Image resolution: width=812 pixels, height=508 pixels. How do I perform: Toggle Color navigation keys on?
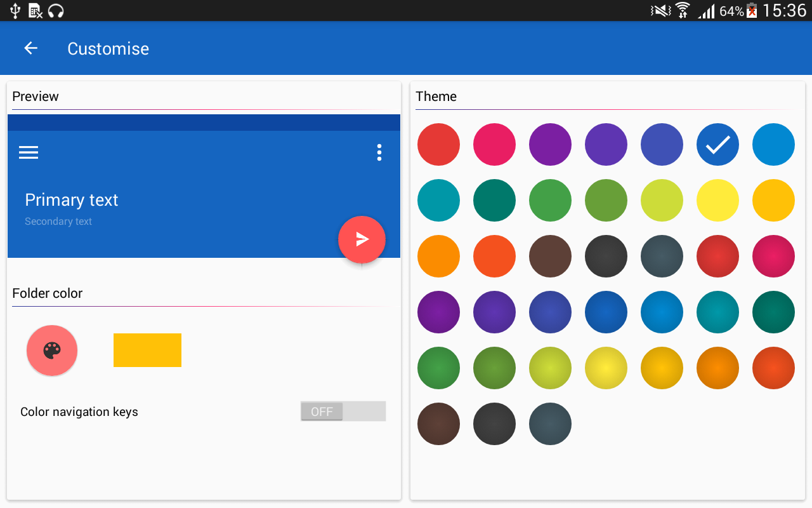click(343, 411)
